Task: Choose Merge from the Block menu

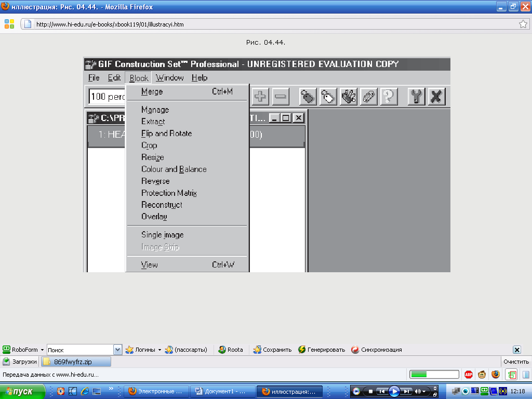Action: (x=187, y=91)
